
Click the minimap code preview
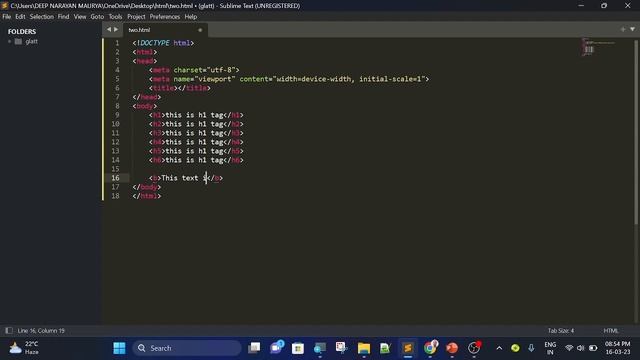(x=598, y=47)
